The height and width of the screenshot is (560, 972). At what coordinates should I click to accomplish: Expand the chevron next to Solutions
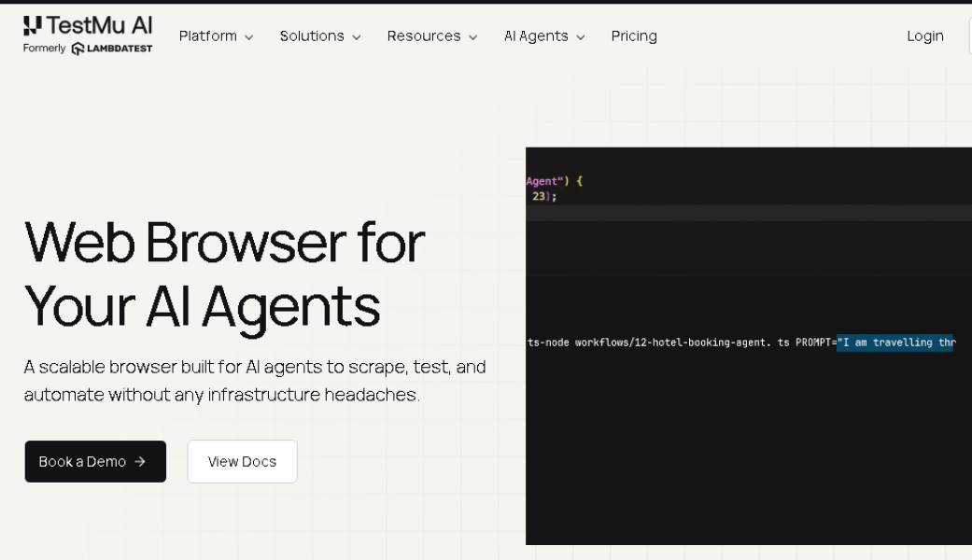tap(357, 37)
